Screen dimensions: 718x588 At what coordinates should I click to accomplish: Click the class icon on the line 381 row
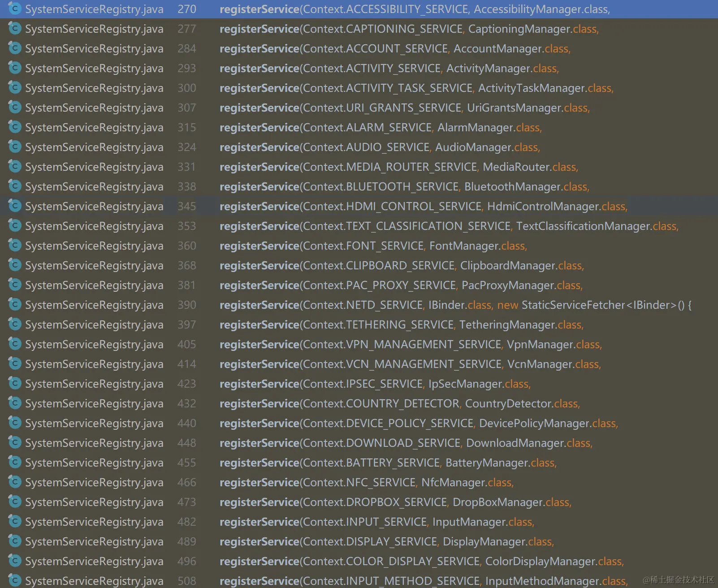click(15, 285)
